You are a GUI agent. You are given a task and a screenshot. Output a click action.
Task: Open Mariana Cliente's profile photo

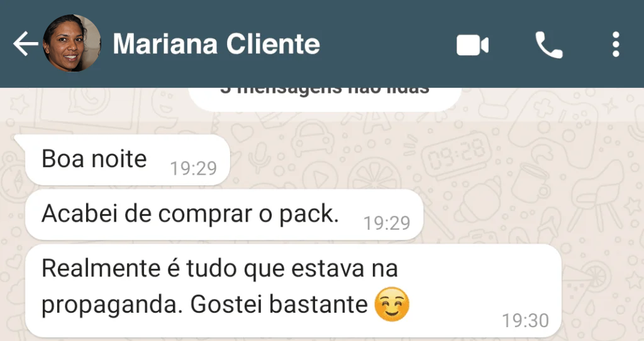[72, 43]
